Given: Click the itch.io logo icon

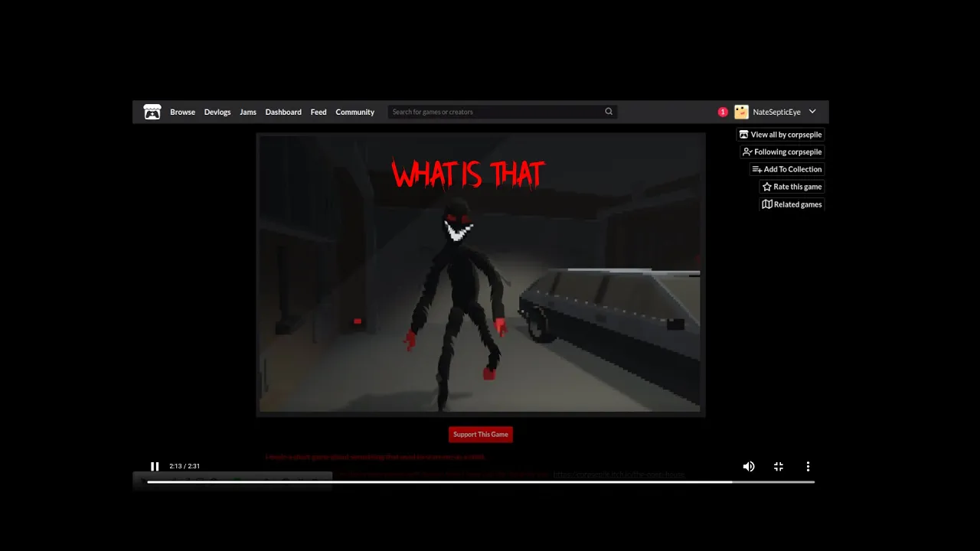Looking at the screenshot, I should (x=152, y=112).
